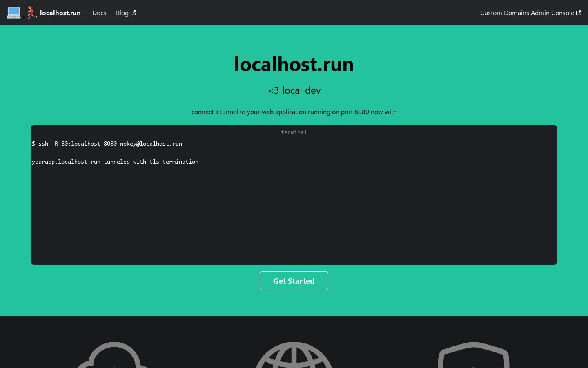Click the globe icon below the hero

[294, 355]
